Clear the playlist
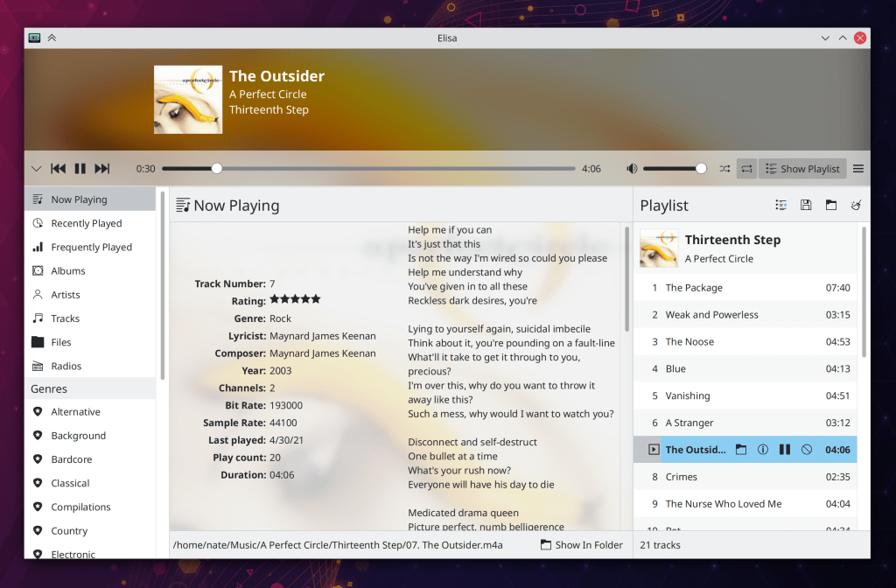This screenshot has width=896, height=588. click(857, 205)
